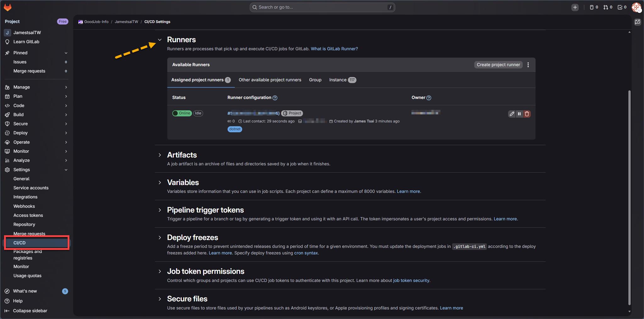Switch to Other available project runners tab
This screenshot has height=319, width=644.
tap(269, 80)
